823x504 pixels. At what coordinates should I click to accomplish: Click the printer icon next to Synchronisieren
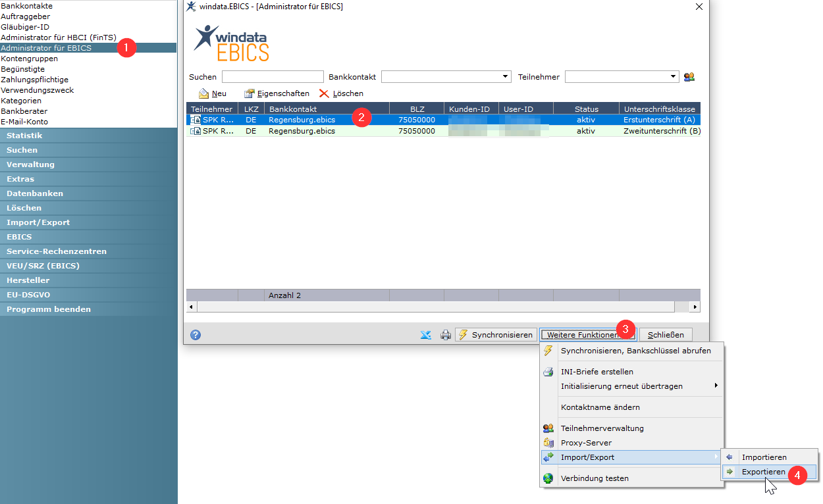tap(446, 335)
